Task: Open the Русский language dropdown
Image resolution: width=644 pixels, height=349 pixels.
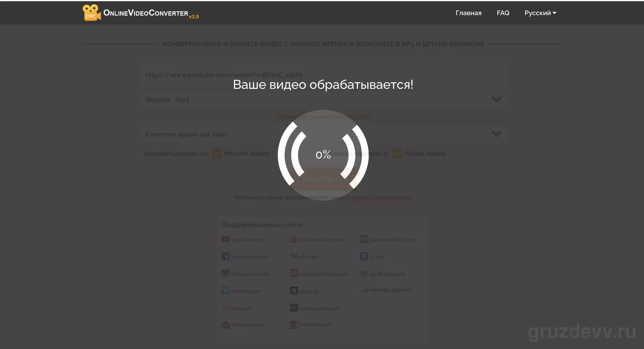Action: (x=540, y=13)
